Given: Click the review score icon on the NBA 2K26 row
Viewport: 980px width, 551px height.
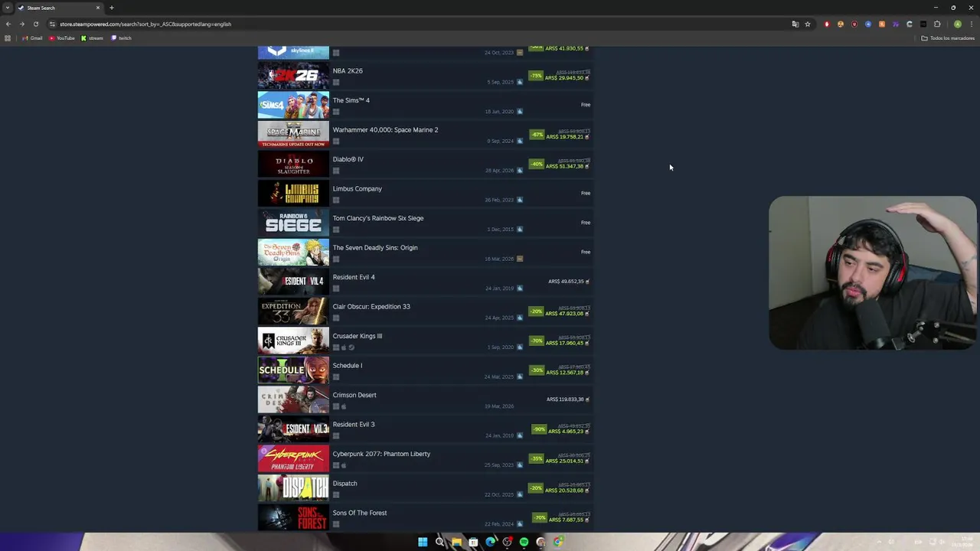Looking at the screenshot, I should click(x=520, y=82).
